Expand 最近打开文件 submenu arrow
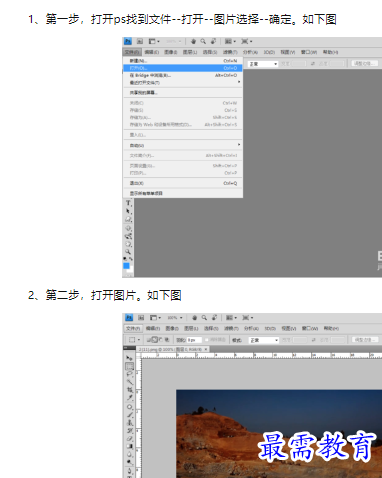 pyautogui.click(x=239, y=82)
